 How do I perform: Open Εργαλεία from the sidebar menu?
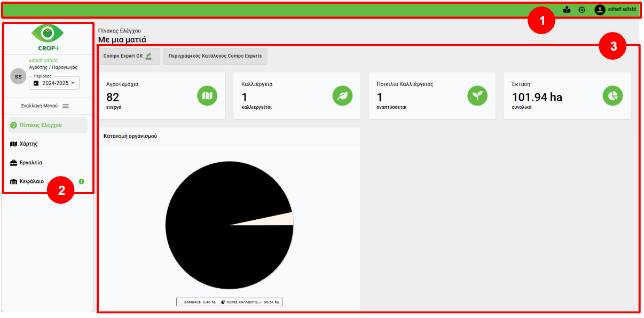click(31, 163)
